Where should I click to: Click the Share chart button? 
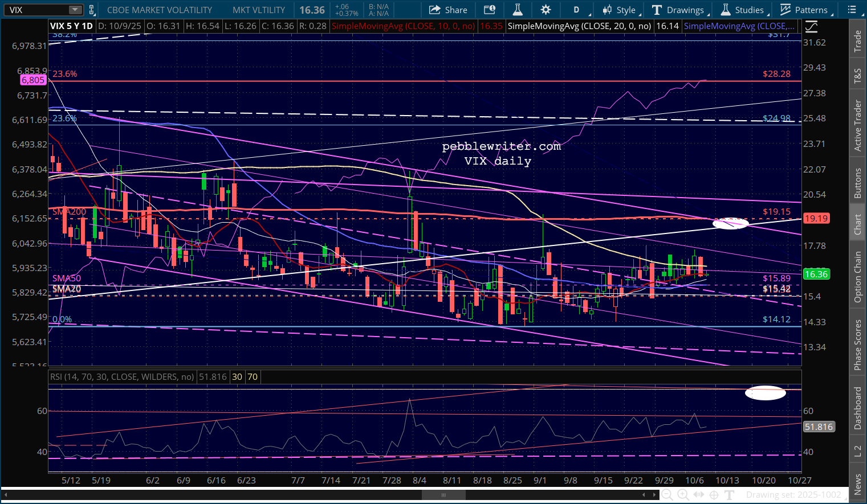coord(448,10)
